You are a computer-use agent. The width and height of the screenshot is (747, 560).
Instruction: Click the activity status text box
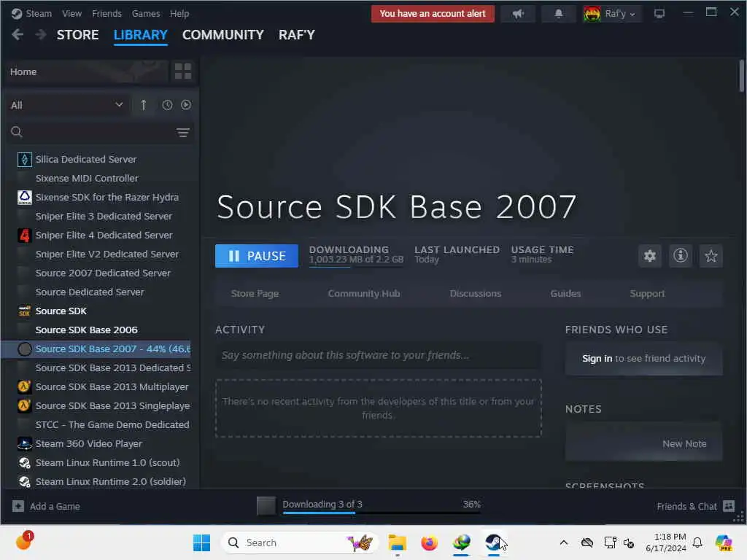(379, 355)
